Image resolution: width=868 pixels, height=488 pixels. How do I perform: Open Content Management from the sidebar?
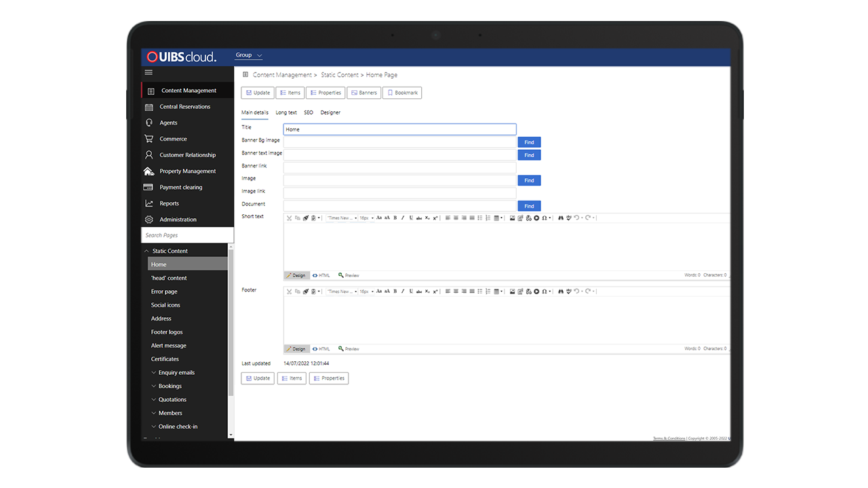pyautogui.click(x=188, y=90)
